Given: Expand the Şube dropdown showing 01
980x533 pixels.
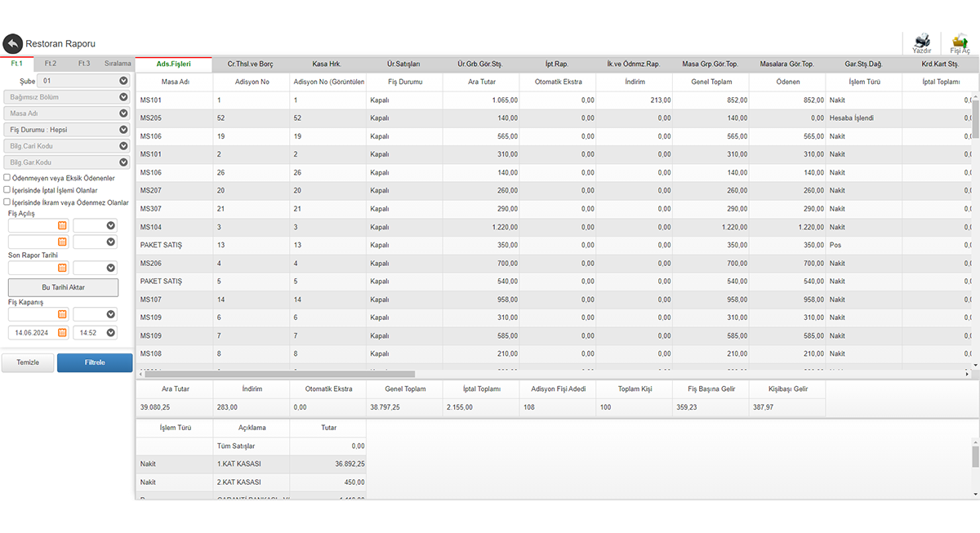Looking at the screenshot, I should point(123,81).
